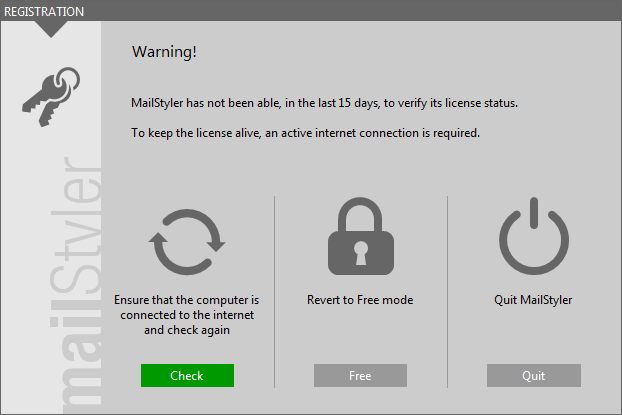Click the power symbol icon
The image size is (622, 415).
[x=534, y=236]
